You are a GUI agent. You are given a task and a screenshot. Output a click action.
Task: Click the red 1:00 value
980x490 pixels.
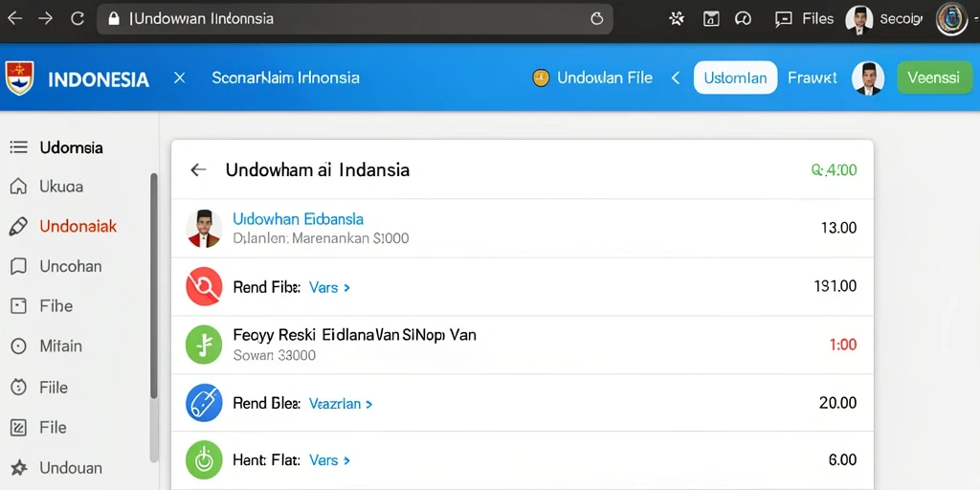[x=842, y=345]
